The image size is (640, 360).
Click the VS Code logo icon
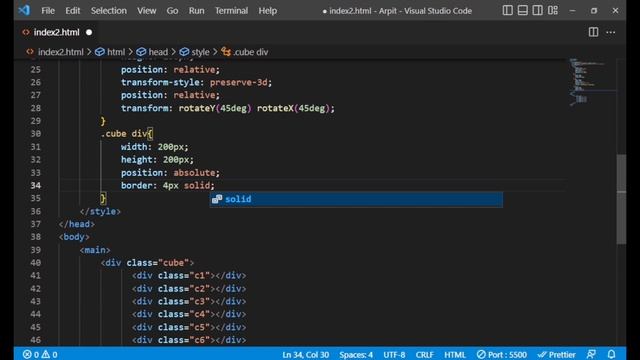(x=24, y=10)
